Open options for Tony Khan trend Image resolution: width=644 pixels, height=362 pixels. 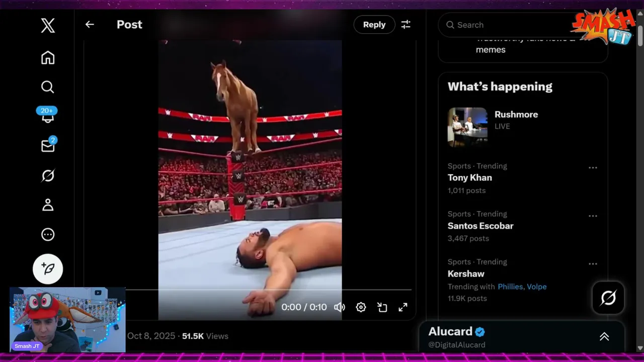point(593,168)
